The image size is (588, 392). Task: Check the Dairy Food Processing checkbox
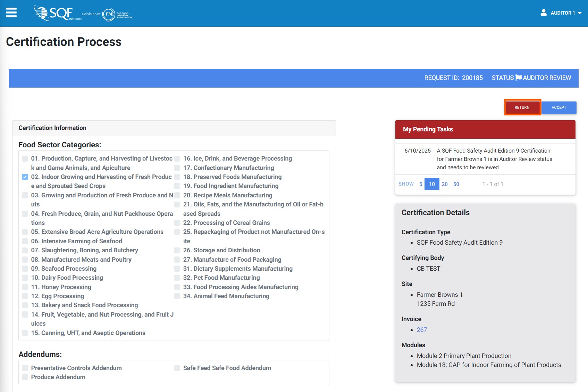pyautogui.click(x=25, y=278)
